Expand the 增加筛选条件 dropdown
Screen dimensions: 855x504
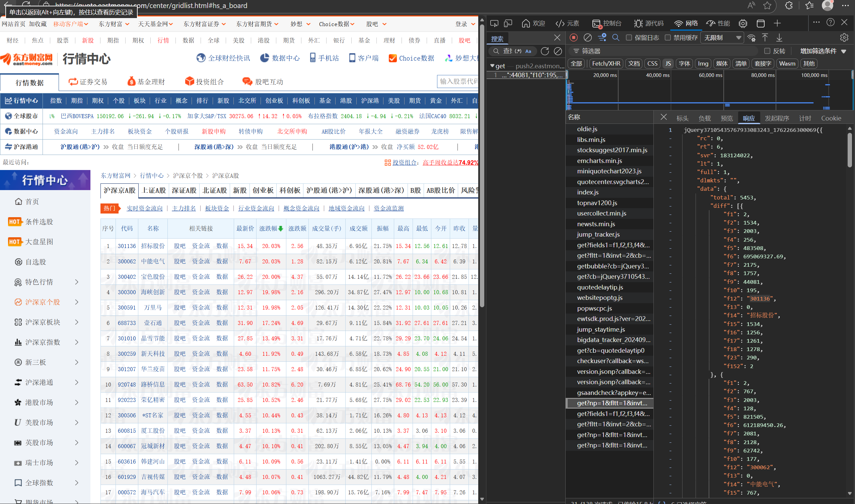click(x=823, y=51)
